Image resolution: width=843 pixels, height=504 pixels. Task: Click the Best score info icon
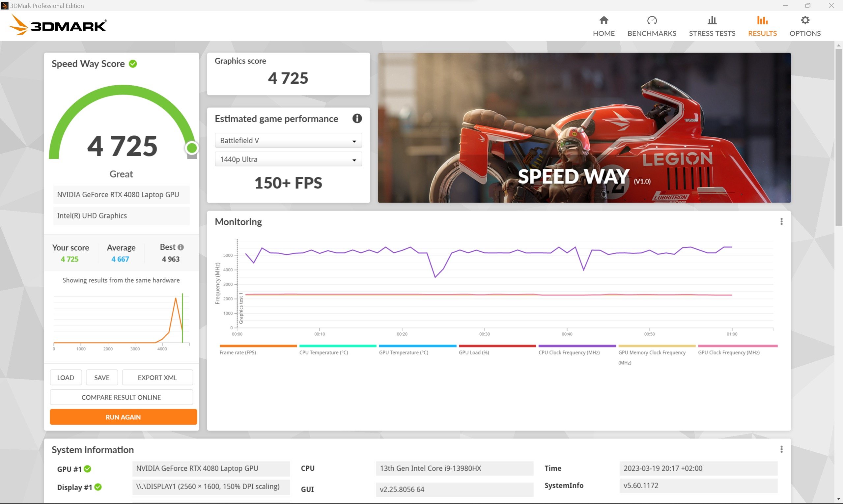[181, 247]
